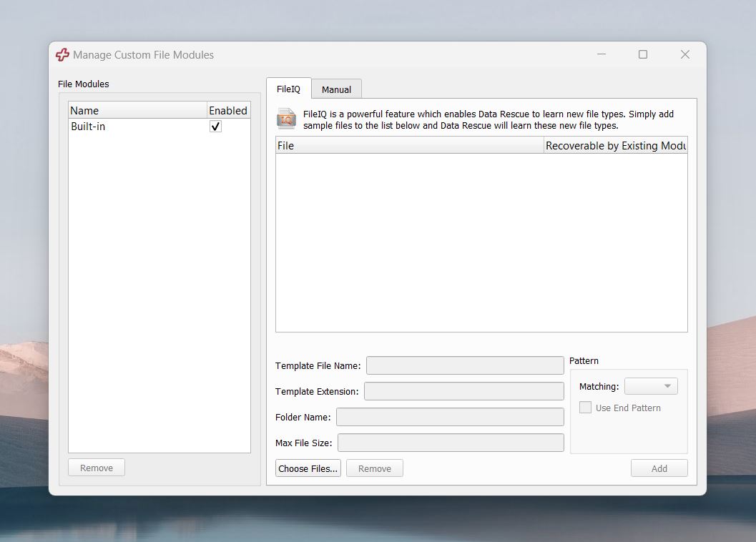756x542 pixels.
Task: Sort by the Recoverable by Existing Module column
Action: coord(615,146)
